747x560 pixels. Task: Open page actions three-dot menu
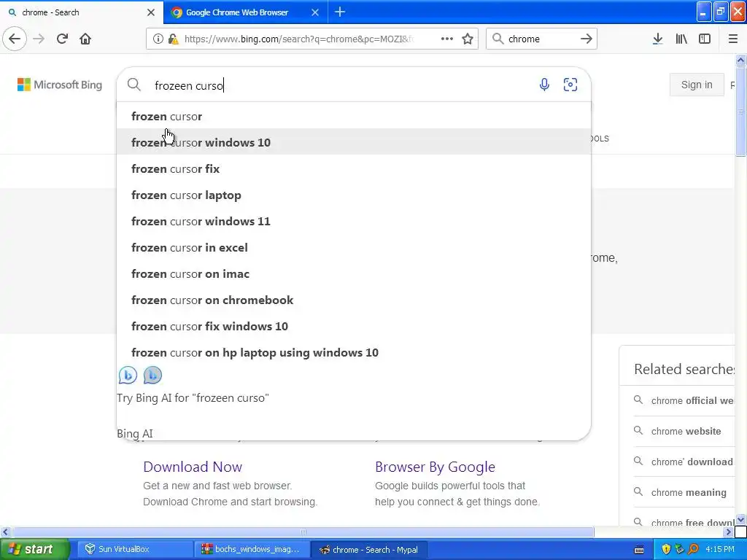pos(447,39)
